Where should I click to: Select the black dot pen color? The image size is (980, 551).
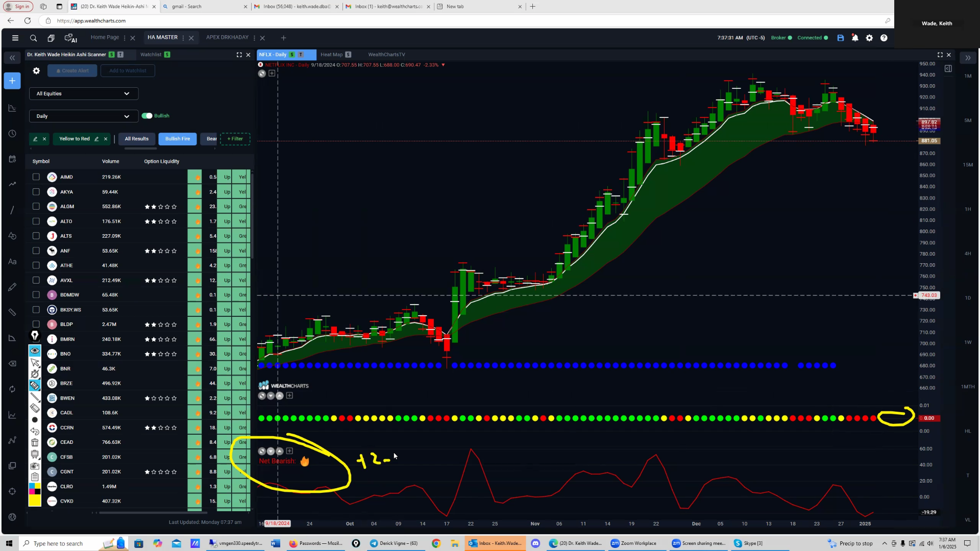pos(35,420)
